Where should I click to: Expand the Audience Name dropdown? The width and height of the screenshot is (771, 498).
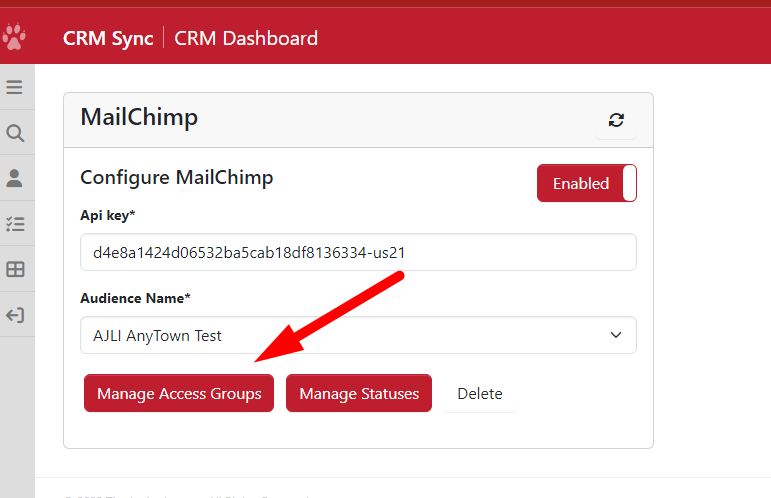pos(358,335)
